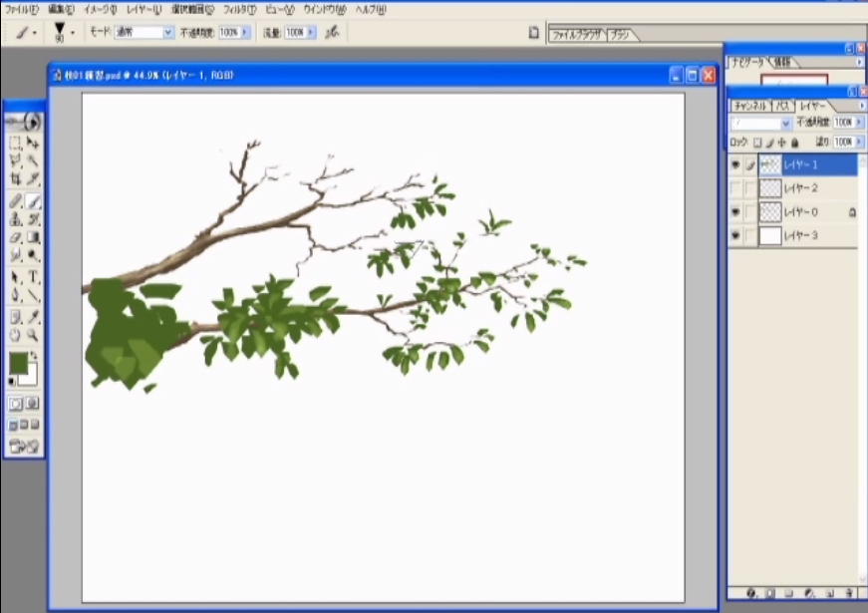Select the Pen tool
The image size is (868, 613).
point(16,295)
